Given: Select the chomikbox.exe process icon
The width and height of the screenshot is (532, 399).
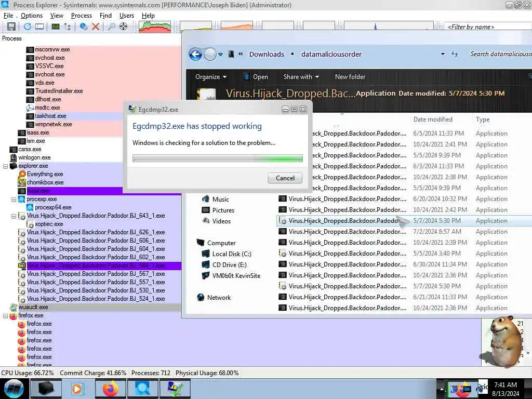Looking at the screenshot, I should [x=22, y=182].
